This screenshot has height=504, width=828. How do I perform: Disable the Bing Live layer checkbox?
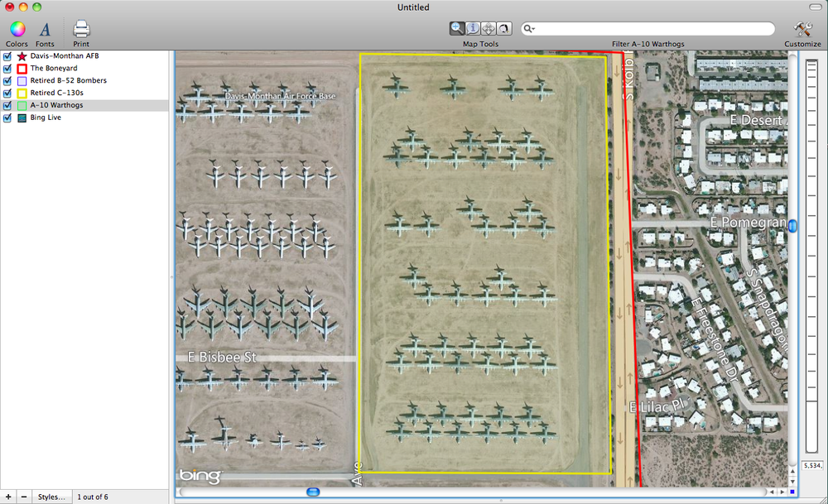(7, 118)
